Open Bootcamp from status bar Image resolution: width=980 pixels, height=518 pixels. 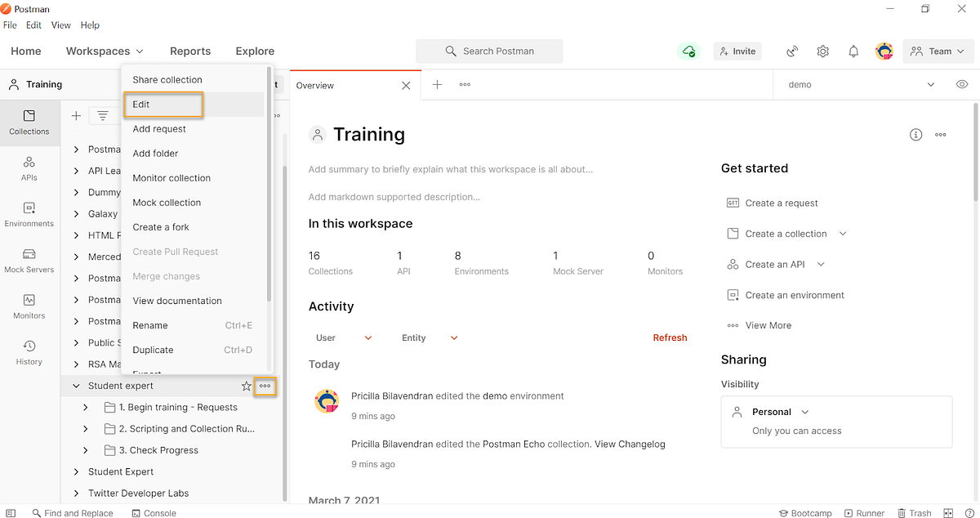coord(804,513)
